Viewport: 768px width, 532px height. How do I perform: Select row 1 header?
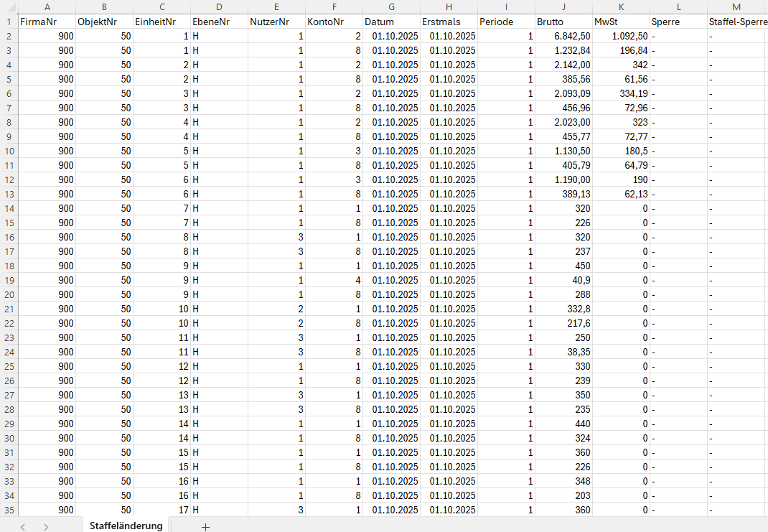point(9,22)
